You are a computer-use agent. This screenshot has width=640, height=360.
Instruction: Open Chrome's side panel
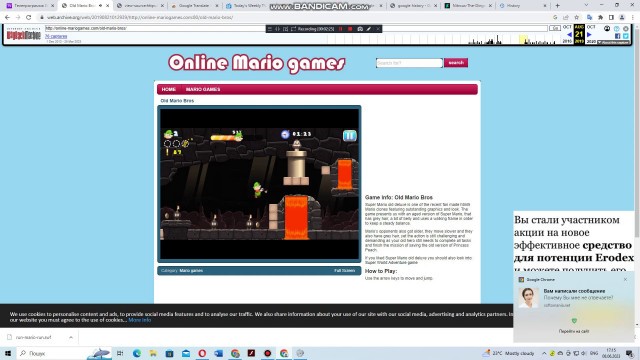pyautogui.click(x=611, y=17)
